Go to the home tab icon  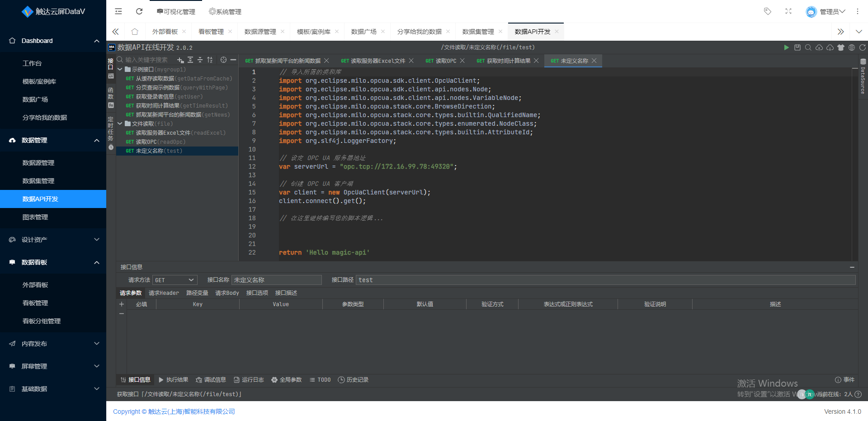[135, 32]
